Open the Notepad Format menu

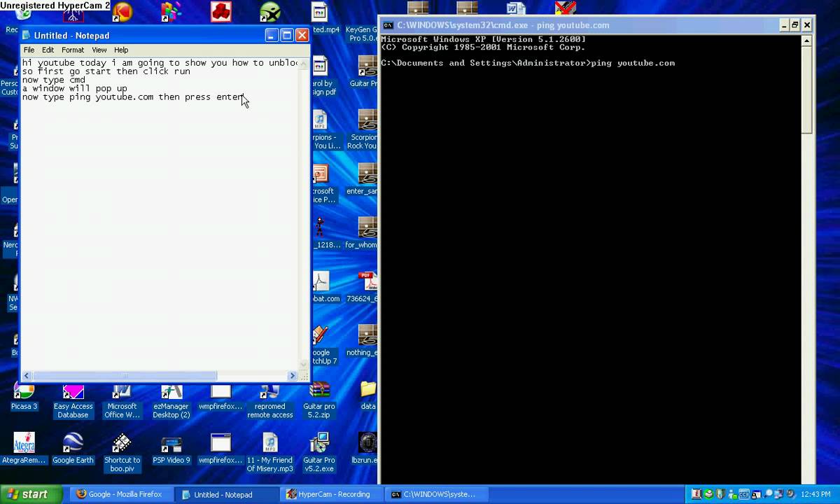coord(73,50)
